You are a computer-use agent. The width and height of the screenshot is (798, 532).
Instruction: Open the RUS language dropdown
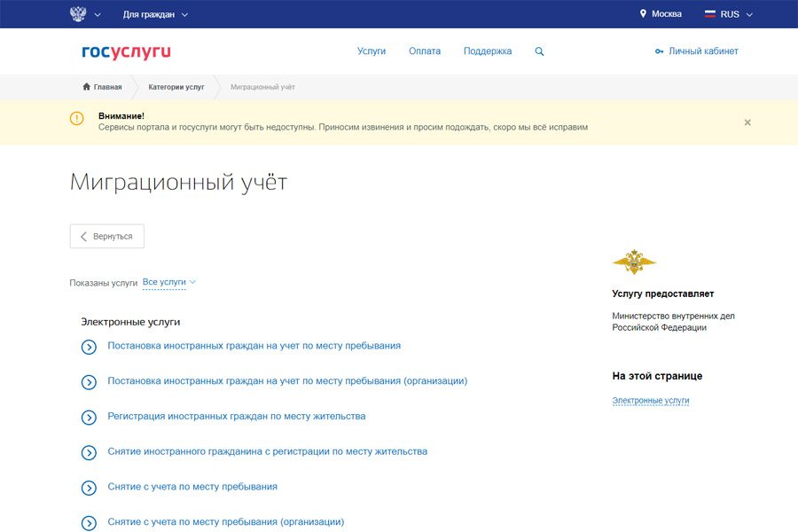pyautogui.click(x=736, y=14)
